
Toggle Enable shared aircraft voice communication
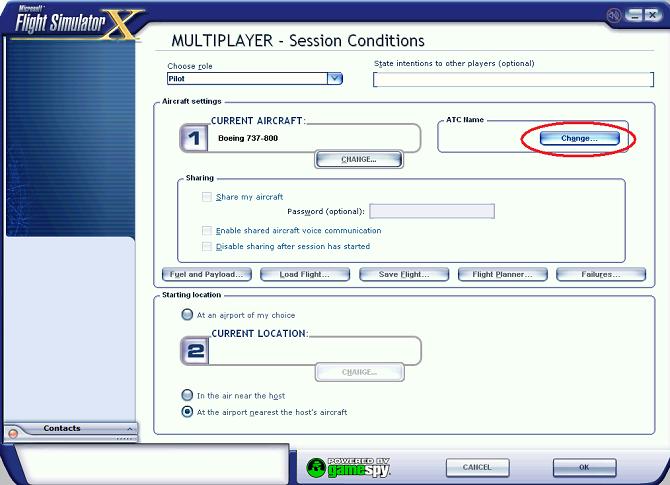coord(207,231)
